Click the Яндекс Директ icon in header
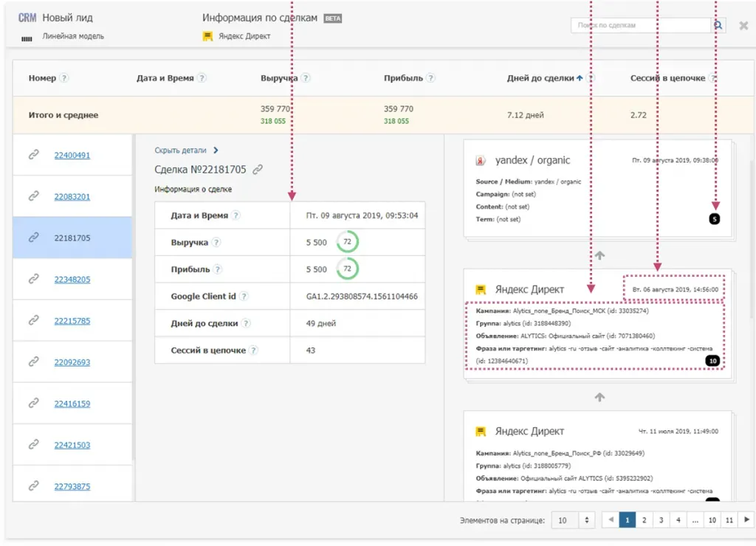 (x=207, y=36)
